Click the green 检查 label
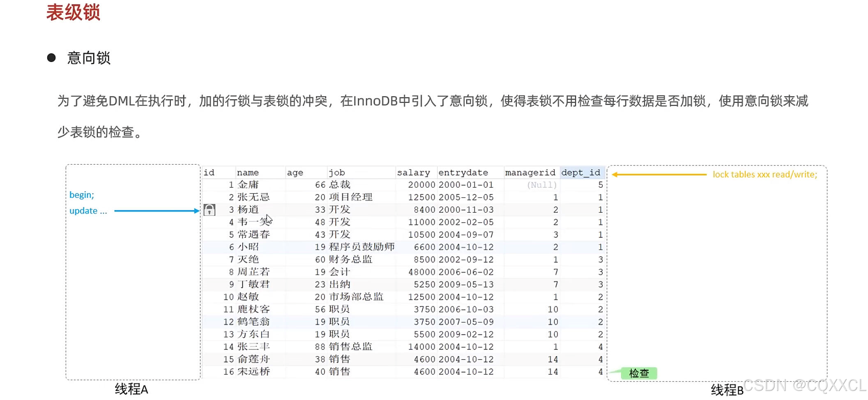 coord(639,373)
